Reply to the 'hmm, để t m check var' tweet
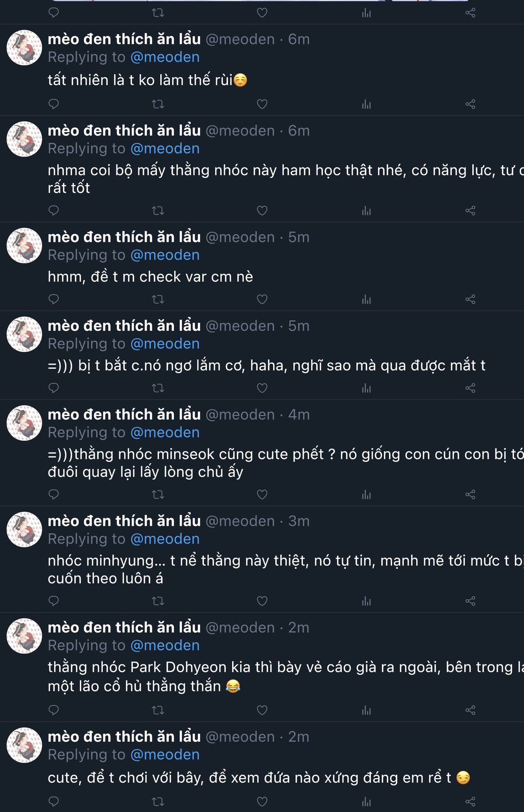The width and height of the screenshot is (524, 812). [x=54, y=299]
